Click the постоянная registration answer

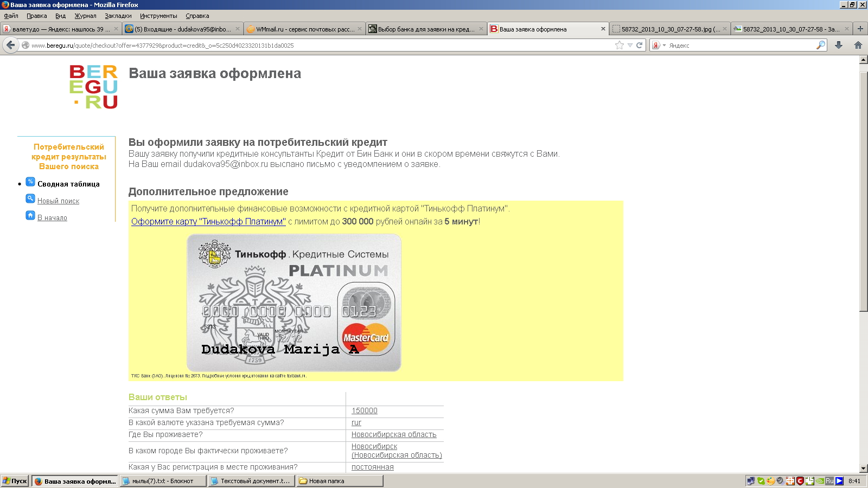[373, 467]
